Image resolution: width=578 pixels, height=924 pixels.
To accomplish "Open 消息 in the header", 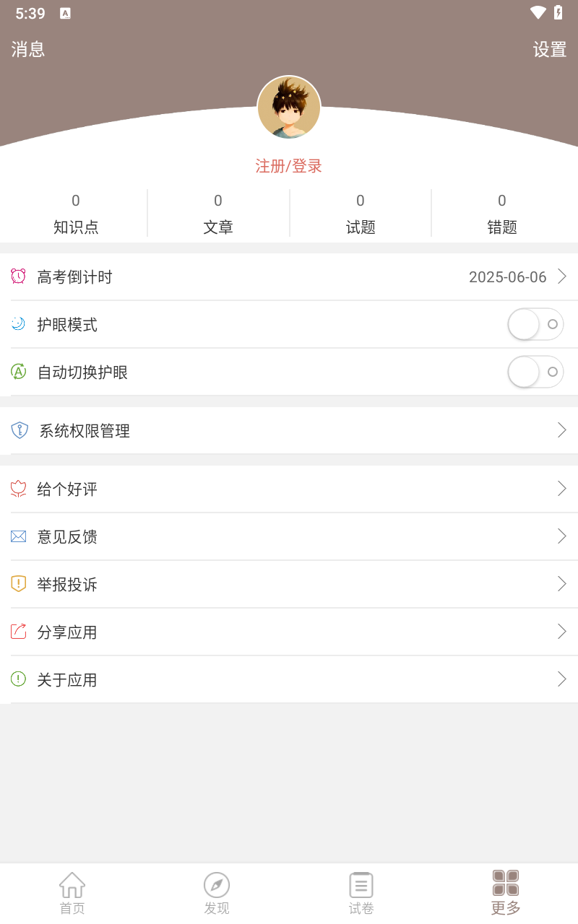I will point(28,49).
